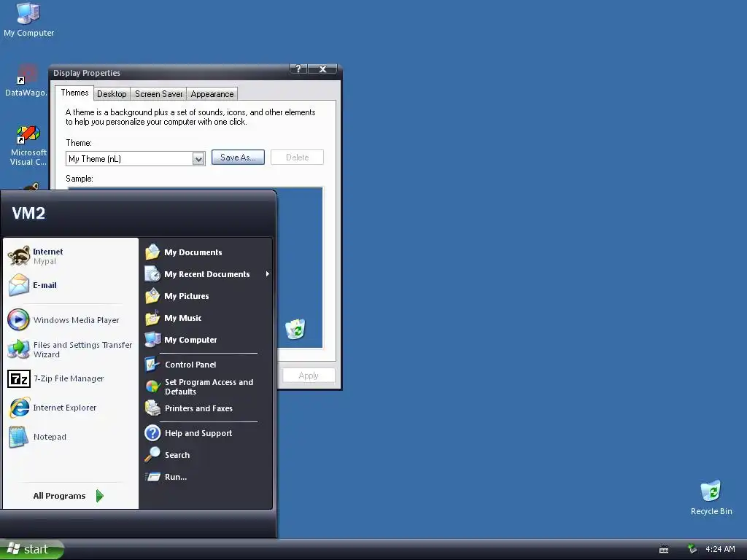
Task: Expand the Theme dropdown list
Action: pyautogui.click(x=198, y=158)
